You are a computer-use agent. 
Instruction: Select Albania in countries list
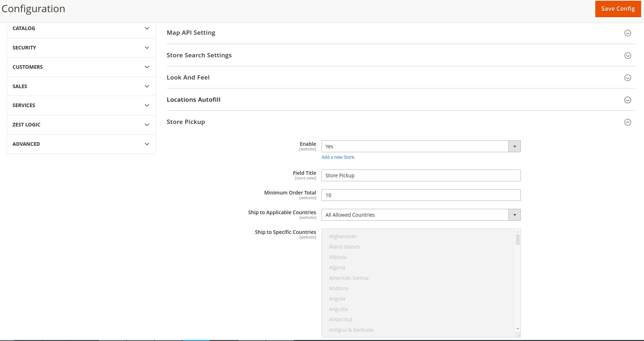pyautogui.click(x=338, y=257)
